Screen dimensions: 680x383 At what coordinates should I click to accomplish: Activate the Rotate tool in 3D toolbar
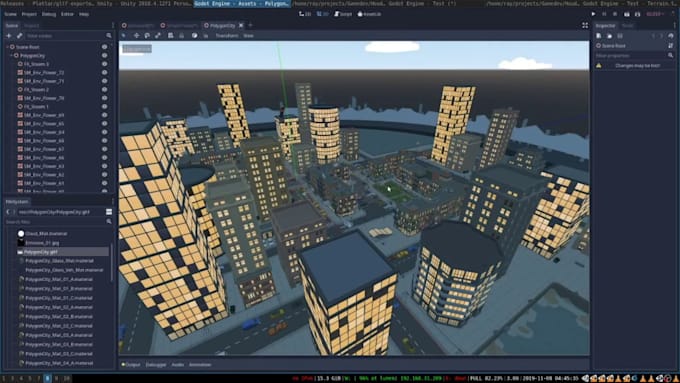(x=147, y=36)
